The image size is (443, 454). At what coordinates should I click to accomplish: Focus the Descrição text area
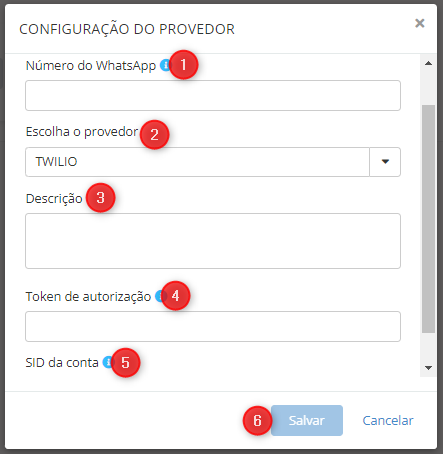[x=213, y=241]
